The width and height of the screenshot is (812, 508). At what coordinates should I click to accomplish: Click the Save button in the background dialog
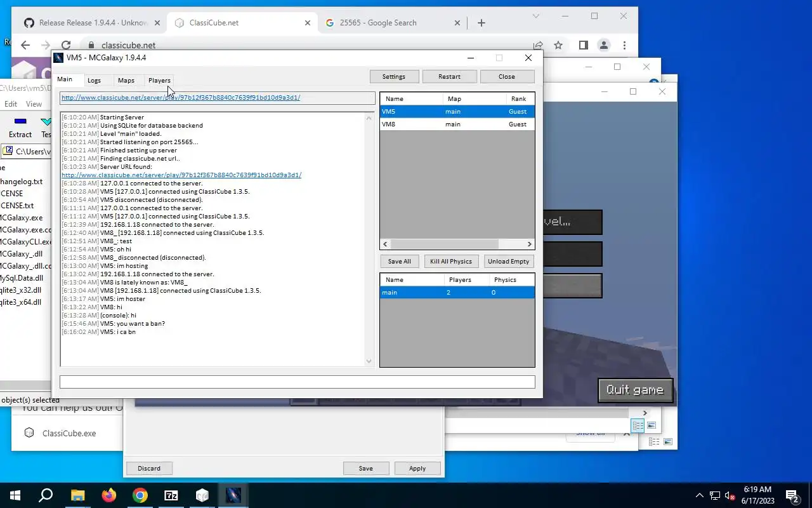coord(365,468)
